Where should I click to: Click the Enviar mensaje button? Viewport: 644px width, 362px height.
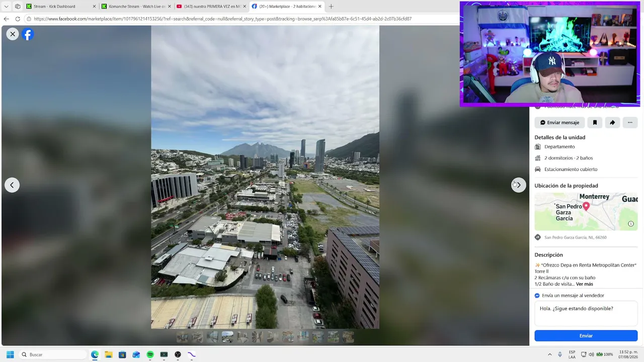pos(559,123)
